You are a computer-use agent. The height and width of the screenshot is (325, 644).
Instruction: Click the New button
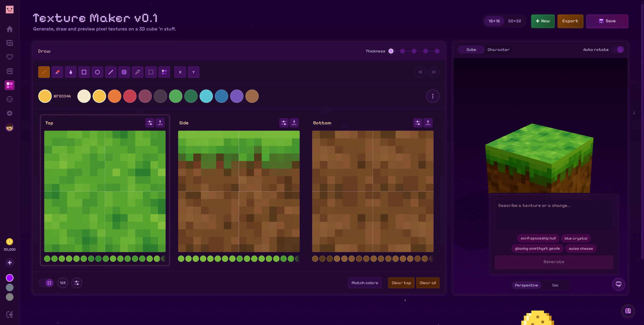point(543,21)
